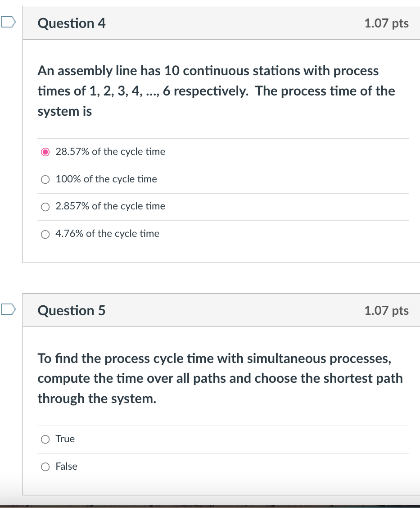The image size is (420, 508).
Task: Click the '1.07 pts' label on Question 4
Action: [387, 23]
